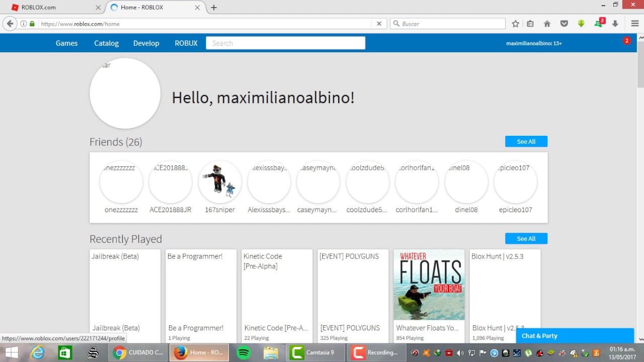Click the green download arrow extension icon

(x=581, y=24)
